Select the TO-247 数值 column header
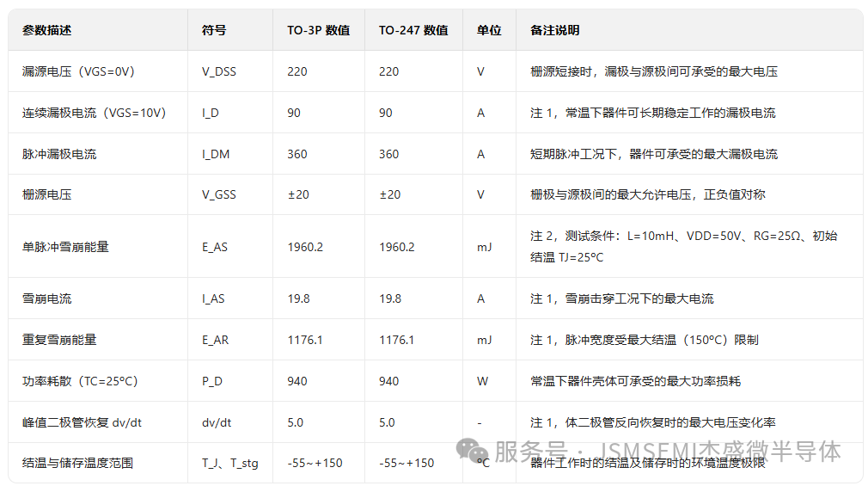 (413, 30)
